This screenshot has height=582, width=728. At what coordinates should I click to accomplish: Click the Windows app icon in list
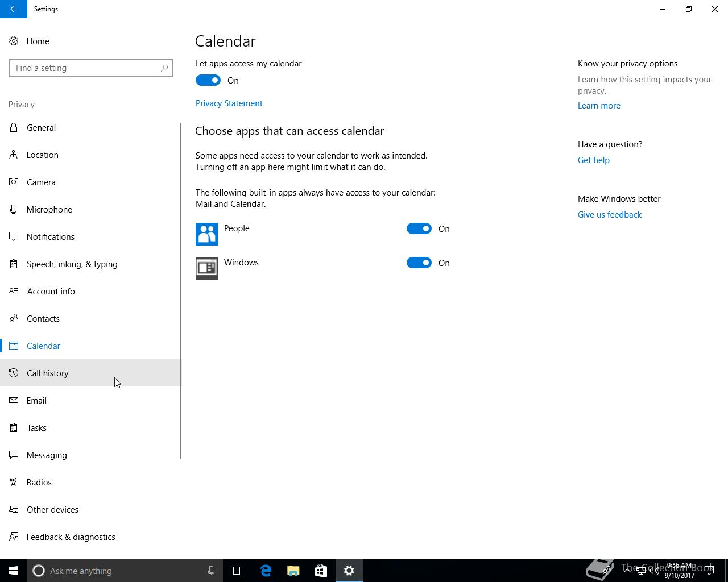207,268
